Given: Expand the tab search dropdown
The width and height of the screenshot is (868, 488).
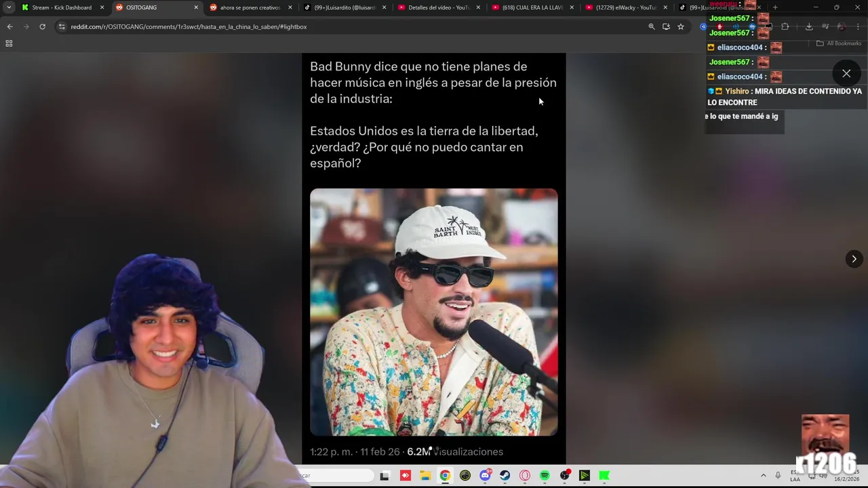Looking at the screenshot, I should point(9,7).
